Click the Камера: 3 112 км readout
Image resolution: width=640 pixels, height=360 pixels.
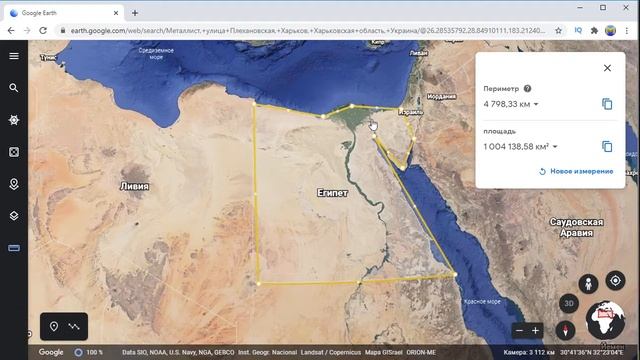[x=529, y=352]
